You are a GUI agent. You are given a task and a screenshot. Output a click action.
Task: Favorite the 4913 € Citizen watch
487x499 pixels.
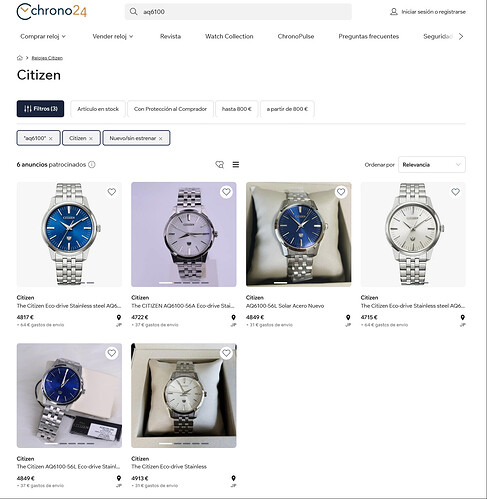pos(226,353)
